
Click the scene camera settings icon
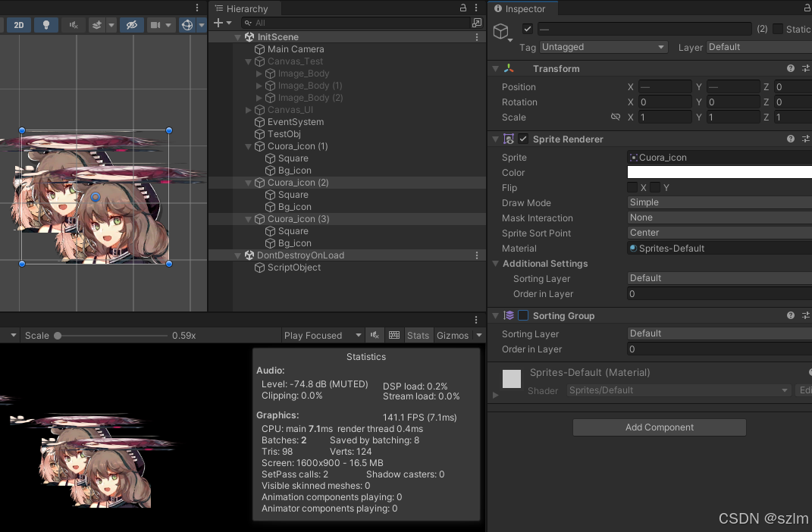(x=155, y=25)
